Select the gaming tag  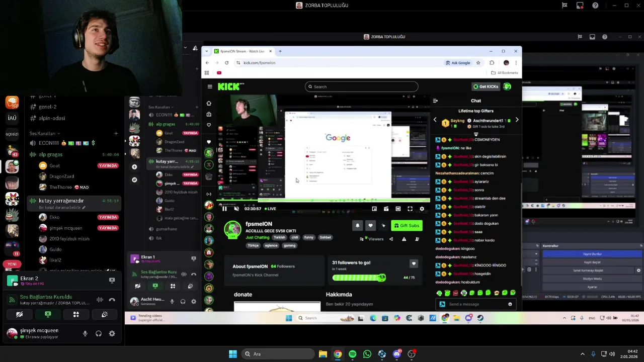(x=289, y=245)
